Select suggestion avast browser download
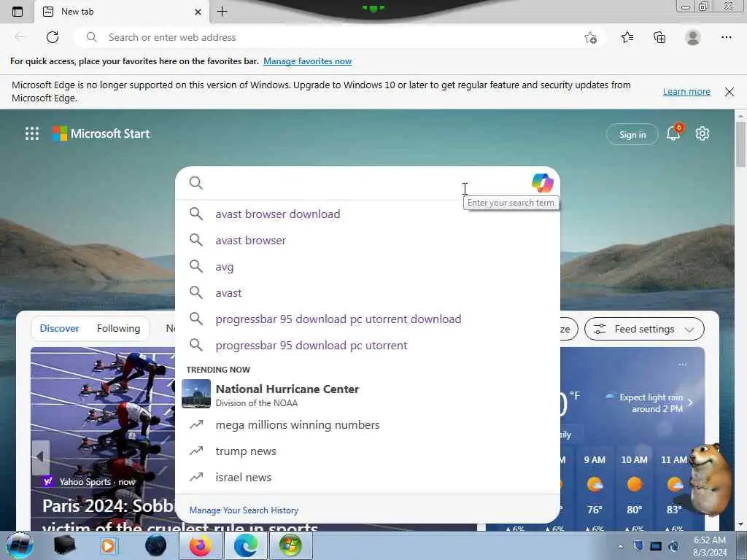 coord(368,214)
